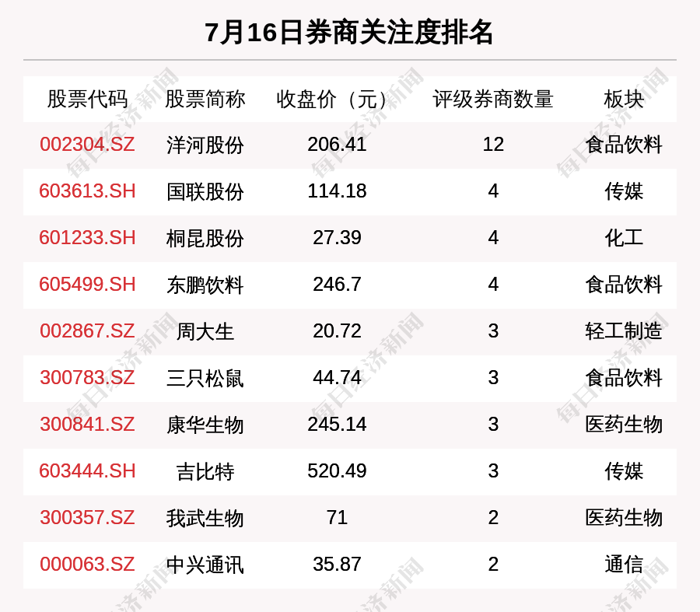Open stock code 601233.SH
The image size is (700, 612).
click(87, 237)
